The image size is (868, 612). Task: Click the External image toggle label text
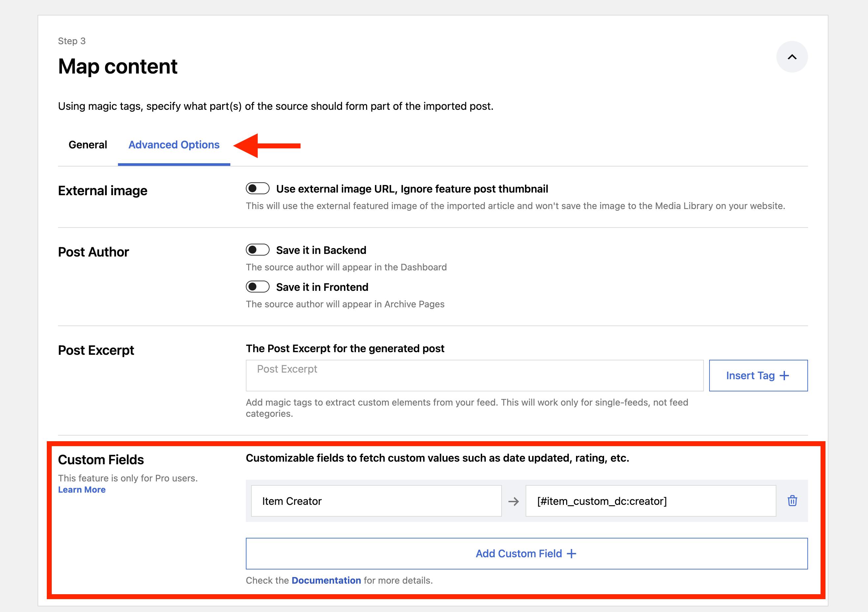pyautogui.click(x=412, y=189)
